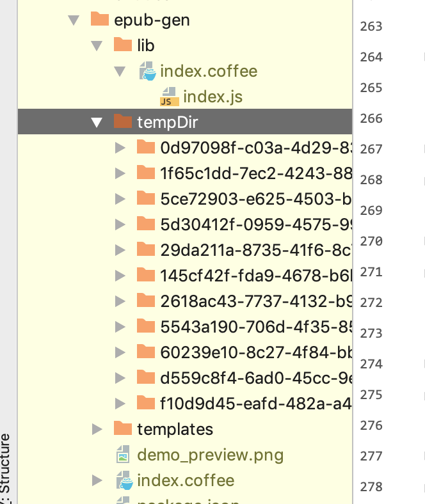425x504 pixels.
Task: Click the folder icon of 60239e10-8c27-4f84
Action: click(146, 351)
